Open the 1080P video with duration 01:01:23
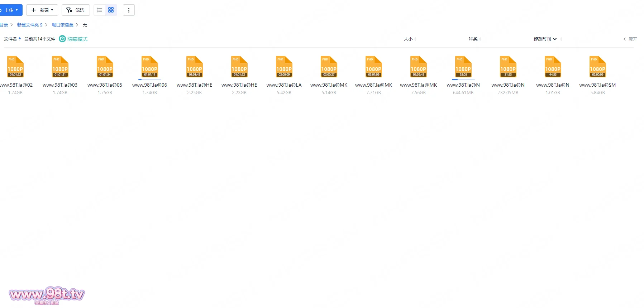 pyautogui.click(x=15, y=67)
